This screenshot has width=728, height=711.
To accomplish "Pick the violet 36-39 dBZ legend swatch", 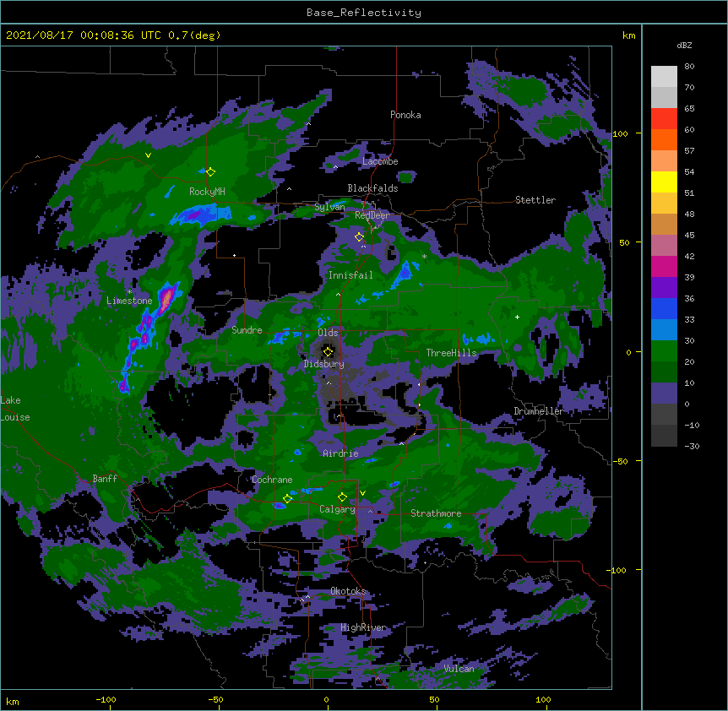I will (664, 288).
